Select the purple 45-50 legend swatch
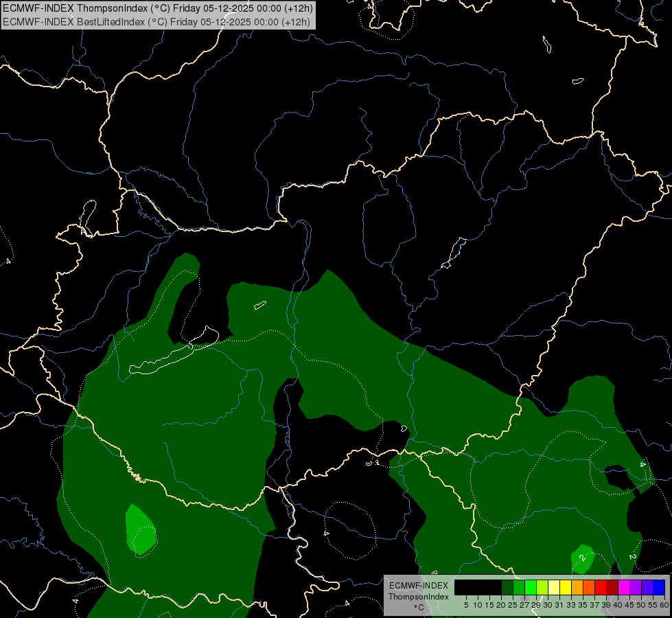This screenshot has height=618, width=672. (x=636, y=587)
